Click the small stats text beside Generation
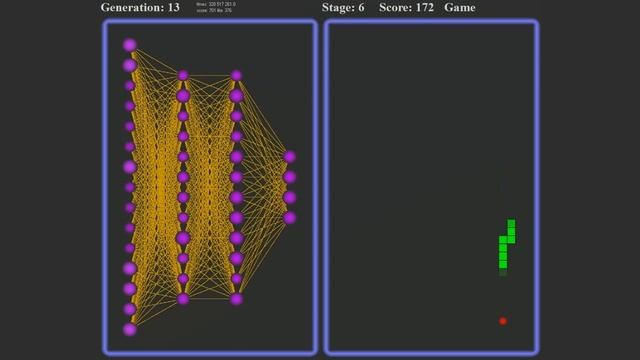Screen dimensions: 640x360 coord(216,7)
